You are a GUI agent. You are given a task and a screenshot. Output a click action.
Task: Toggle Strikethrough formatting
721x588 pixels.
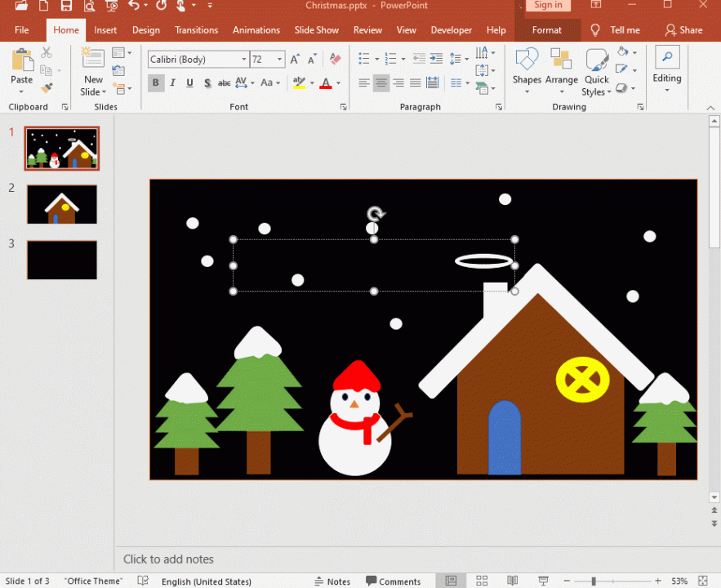[x=224, y=82]
